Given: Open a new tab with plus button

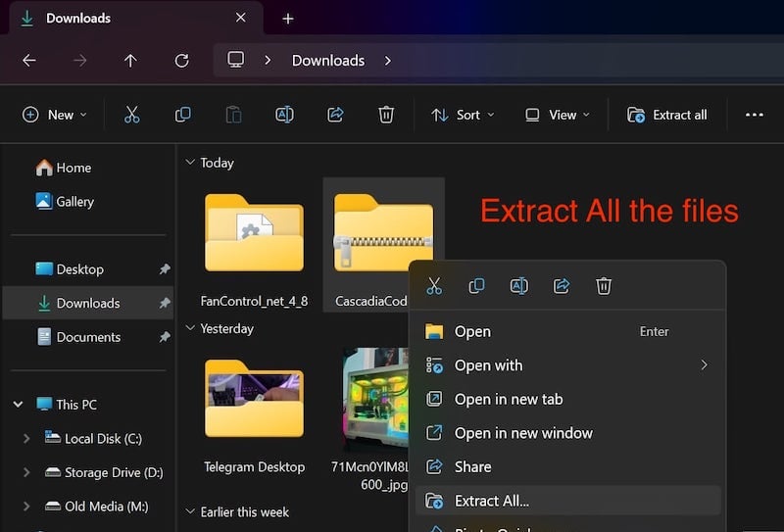Looking at the screenshot, I should pyautogui.click(x=288, y=19).
